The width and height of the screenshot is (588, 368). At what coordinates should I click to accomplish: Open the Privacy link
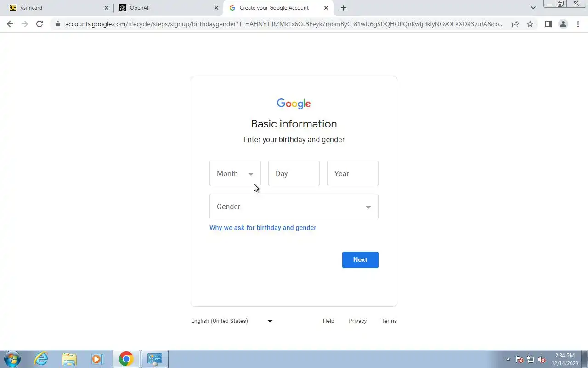pos(358,321)
